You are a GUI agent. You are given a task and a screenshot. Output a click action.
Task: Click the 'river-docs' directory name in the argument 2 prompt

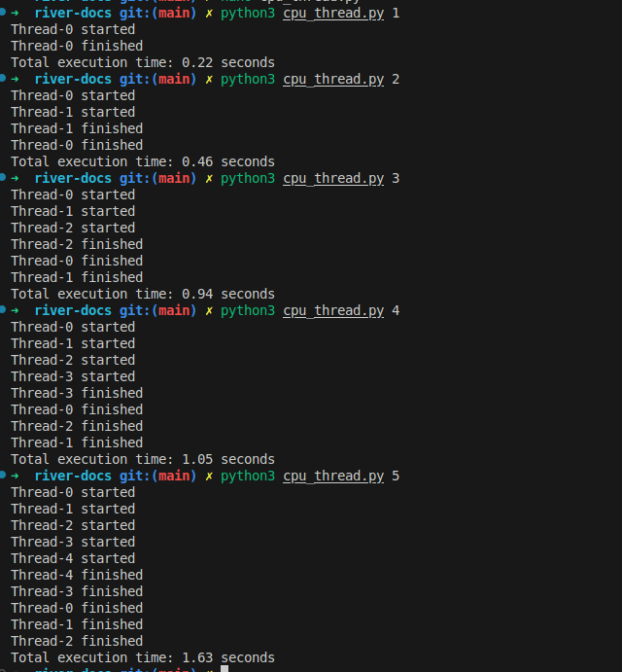click(x=73, y=79)
